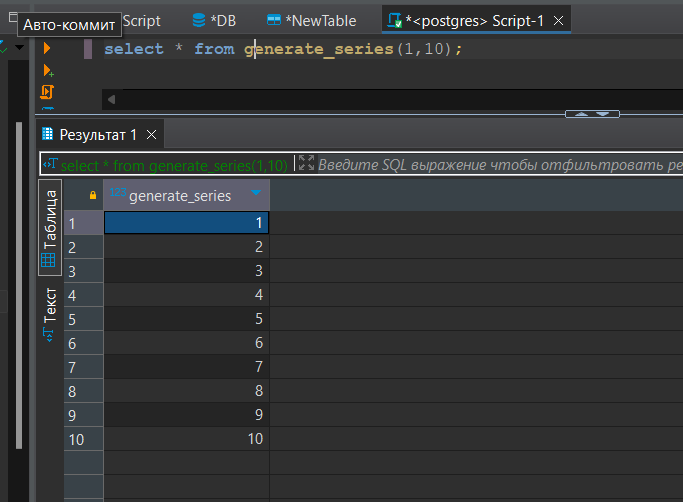Click the panel maximize/restore arrows on the divider
Viewport: 683px width, 502px height.
pos(592,114)
